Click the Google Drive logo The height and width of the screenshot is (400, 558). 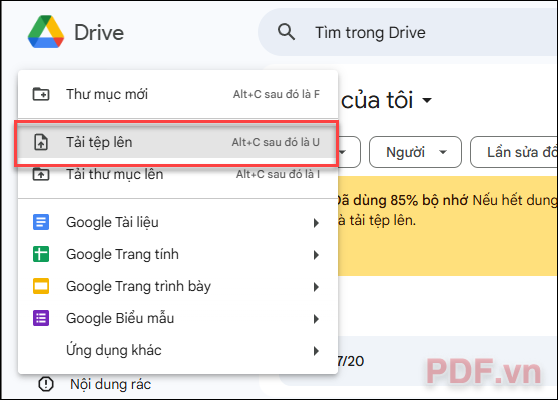click(46, 32)
